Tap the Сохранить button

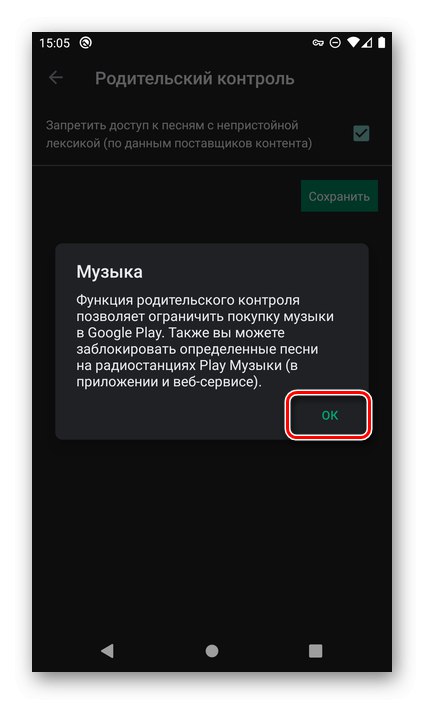[x=339, y=196]
